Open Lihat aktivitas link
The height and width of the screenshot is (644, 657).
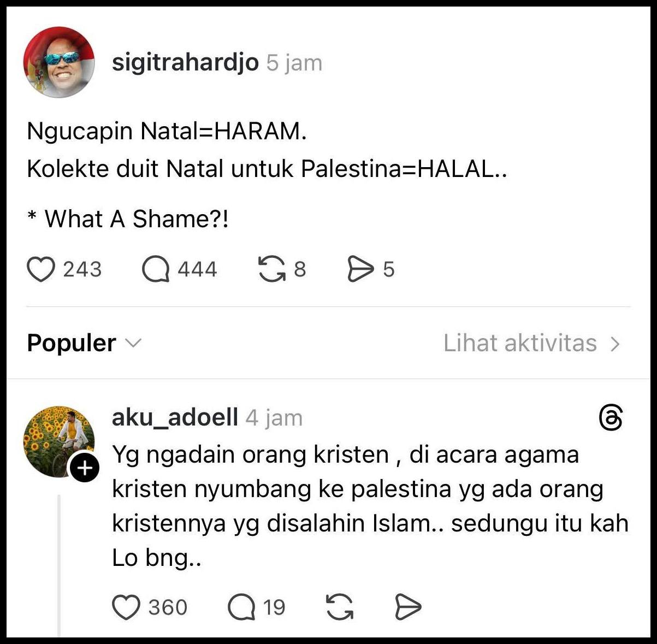(x=520, y=343)
